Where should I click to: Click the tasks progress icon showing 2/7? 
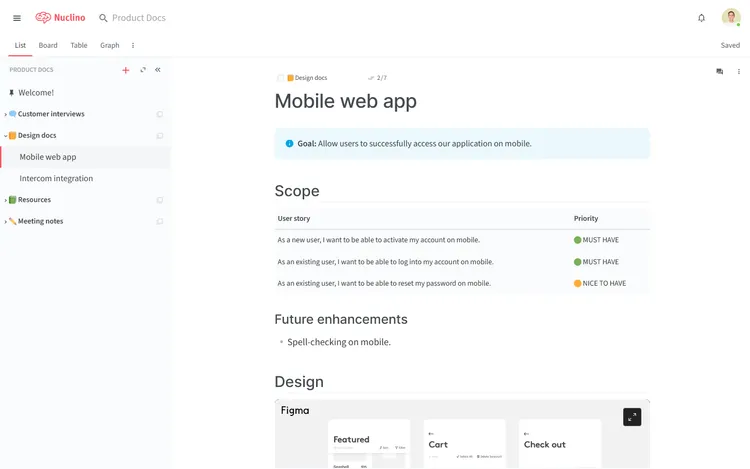tap(371, 78)
